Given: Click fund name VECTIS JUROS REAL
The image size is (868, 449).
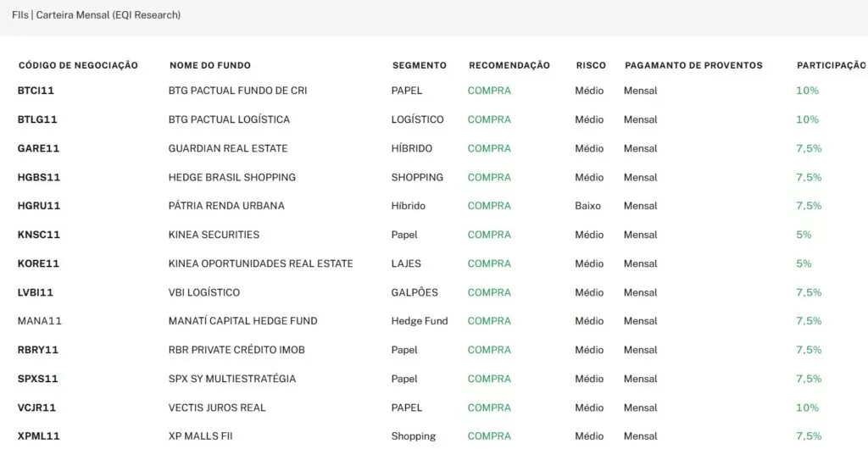Looking at the screenshot, I should (217, 407).
